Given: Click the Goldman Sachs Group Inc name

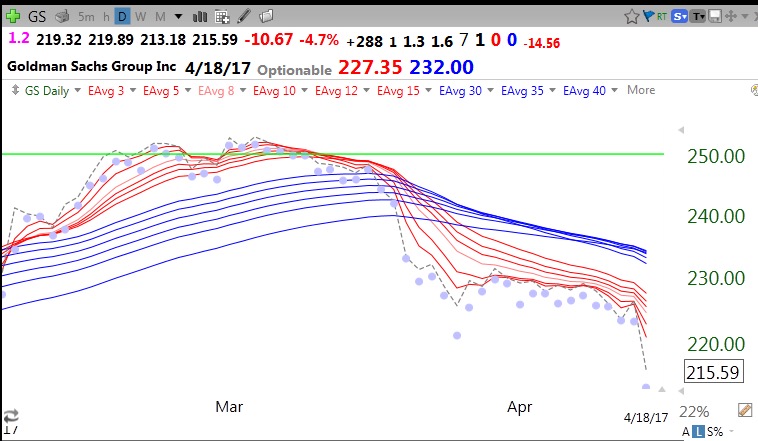Looking at the screenshot, I should click(91, 66).
